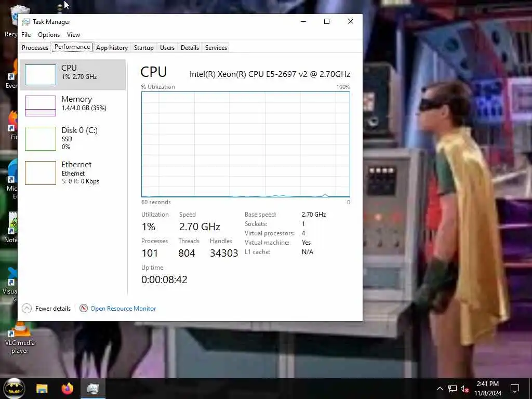Click the Up time value 0:00:08:42
This screenshot has height=399, width=532.
(164, 280)
